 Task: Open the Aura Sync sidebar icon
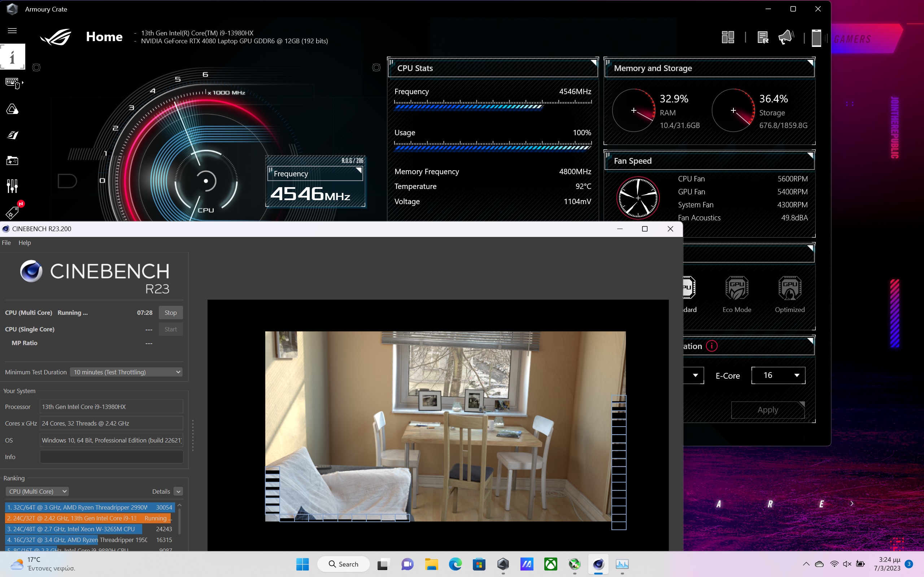point(12,109)
